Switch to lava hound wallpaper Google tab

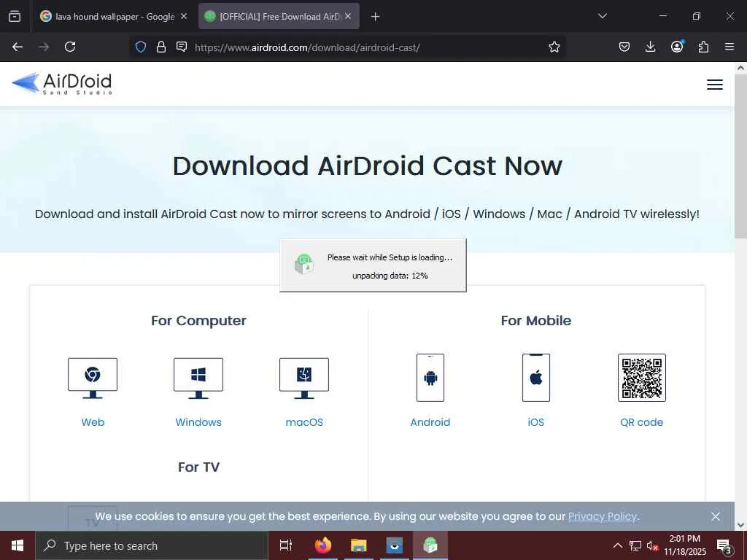[x=113, y=16]
